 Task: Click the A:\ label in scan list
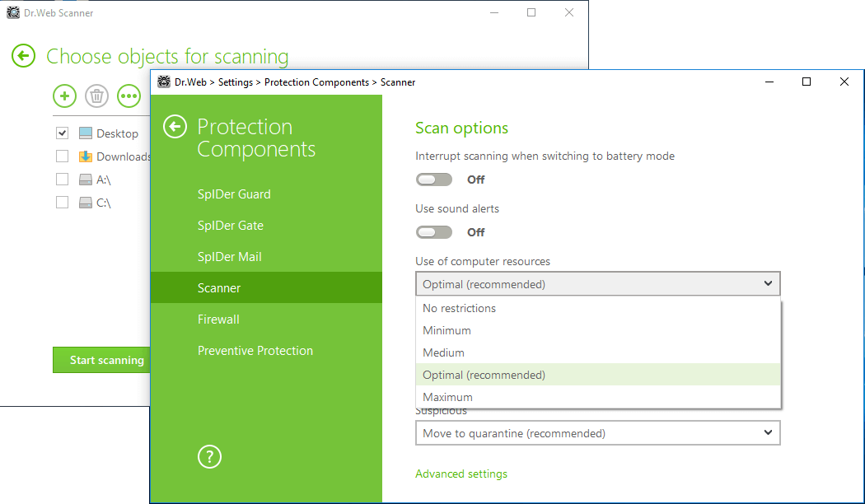point(104,180)
